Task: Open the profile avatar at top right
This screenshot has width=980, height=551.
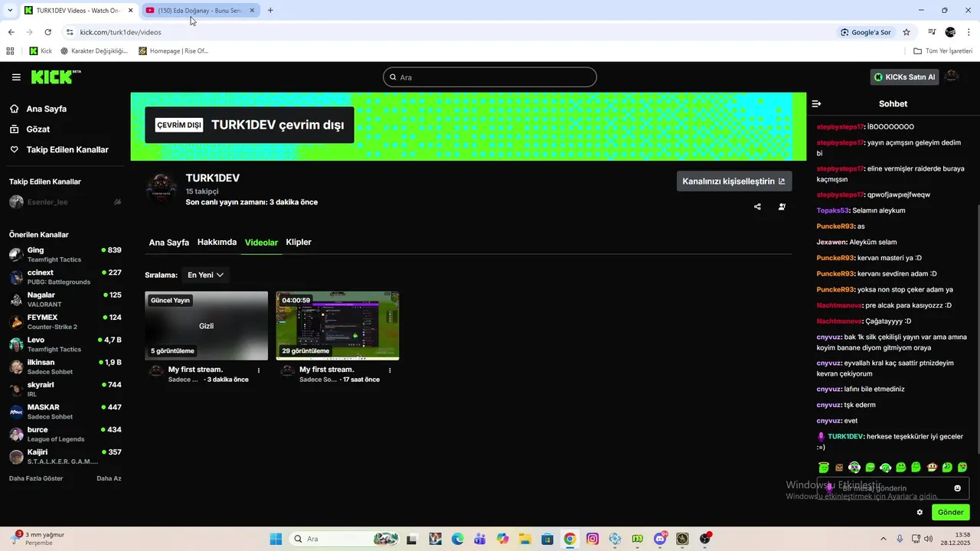Action: pos(952,77)
